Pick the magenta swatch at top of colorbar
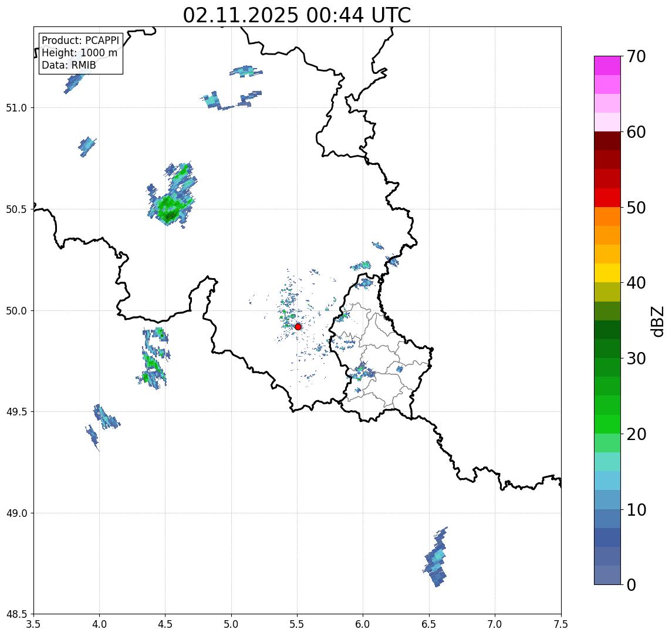Screen dimensions: 672x636 [x=607, y=66]
